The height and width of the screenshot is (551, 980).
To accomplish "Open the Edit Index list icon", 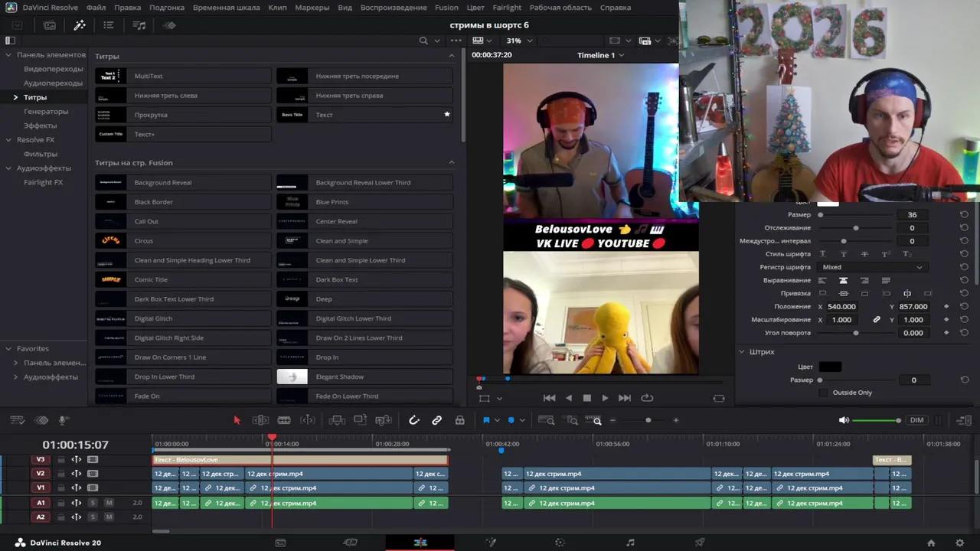I will (109, 25).
